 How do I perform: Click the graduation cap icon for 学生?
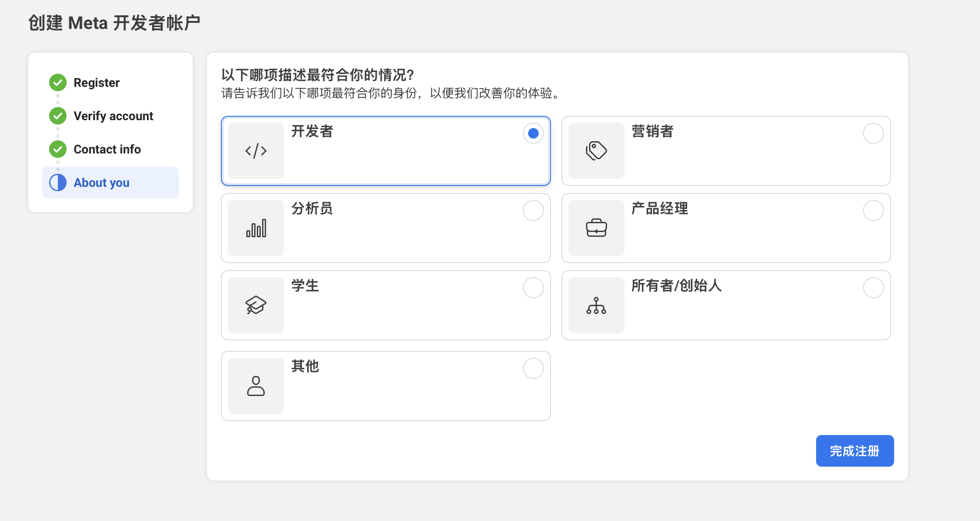point(256,305)
